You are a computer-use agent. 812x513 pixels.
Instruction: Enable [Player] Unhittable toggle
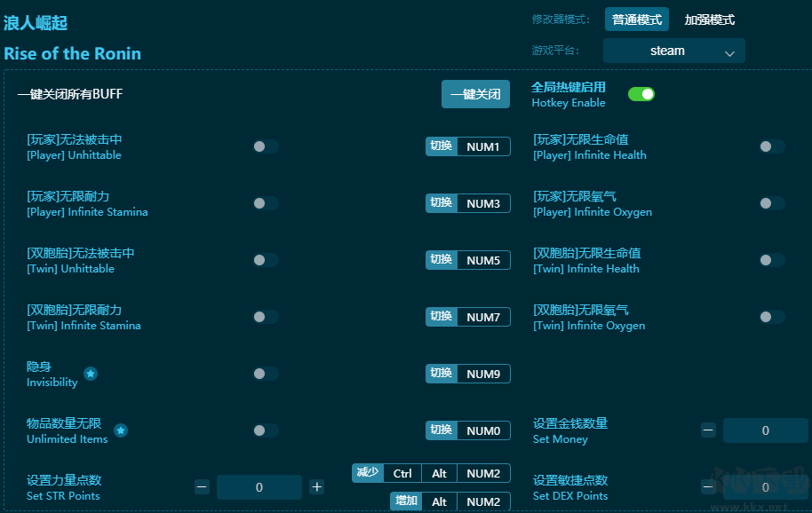point(264,146)
